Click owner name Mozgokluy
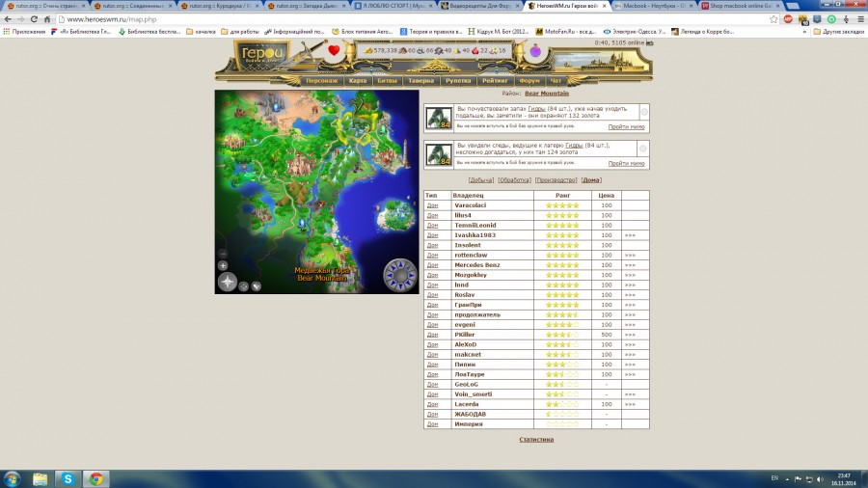This screenshot has height=488, width=868. pyautogui.click(x=471, y=275)
